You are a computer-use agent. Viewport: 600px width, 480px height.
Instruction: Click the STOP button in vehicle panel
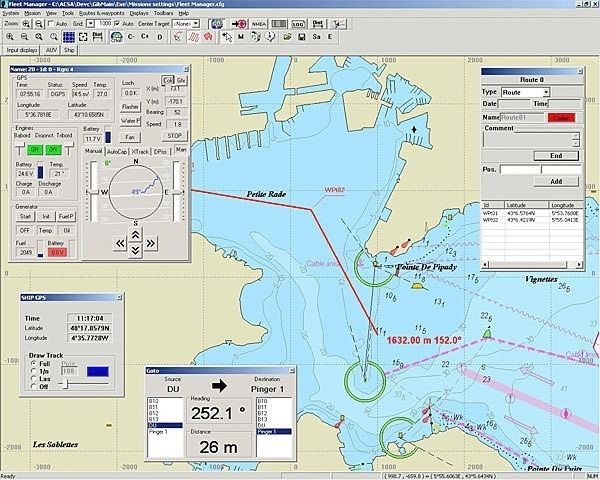tap(174, 136)
